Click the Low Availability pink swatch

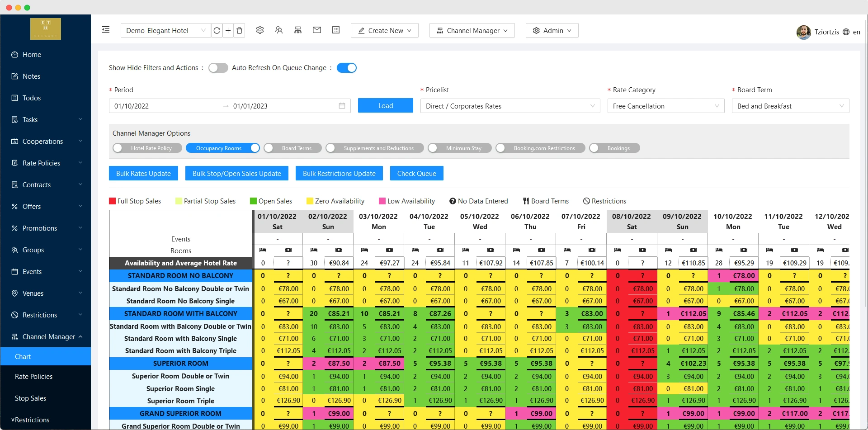pyautogui.click(x=382, y=201)
